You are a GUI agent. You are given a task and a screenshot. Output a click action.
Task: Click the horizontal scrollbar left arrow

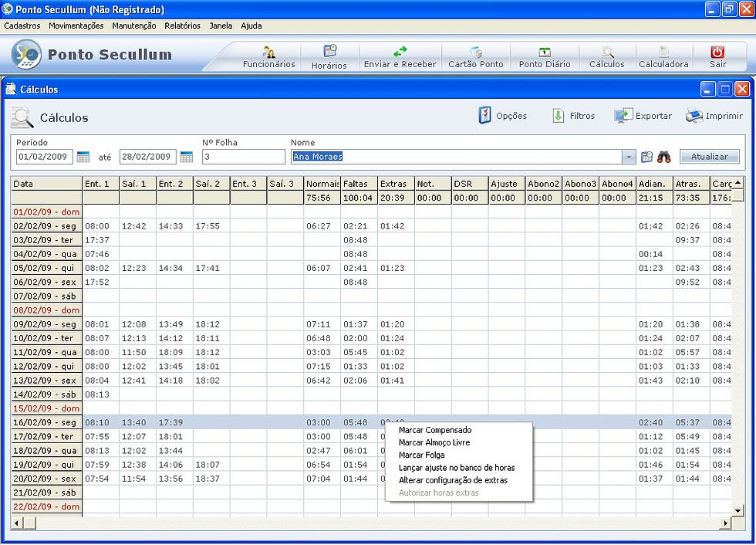(x=17, y=523)
